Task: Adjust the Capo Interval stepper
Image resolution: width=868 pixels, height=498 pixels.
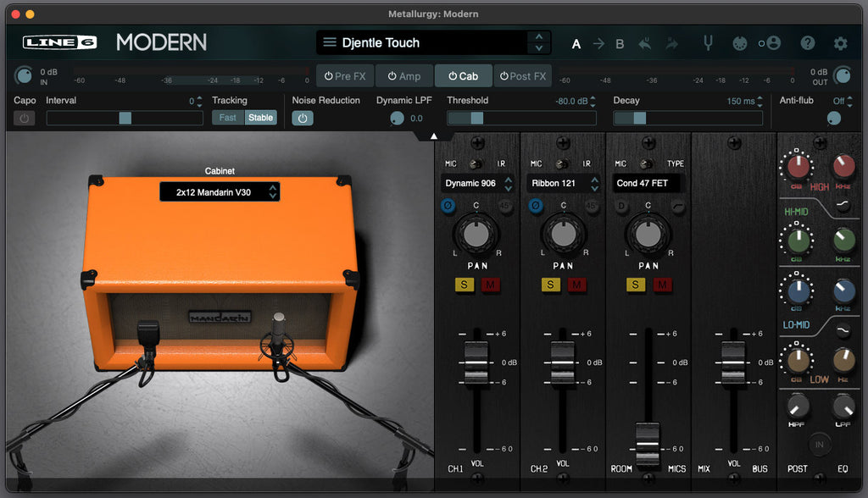Action: click(x=199, y=102)
